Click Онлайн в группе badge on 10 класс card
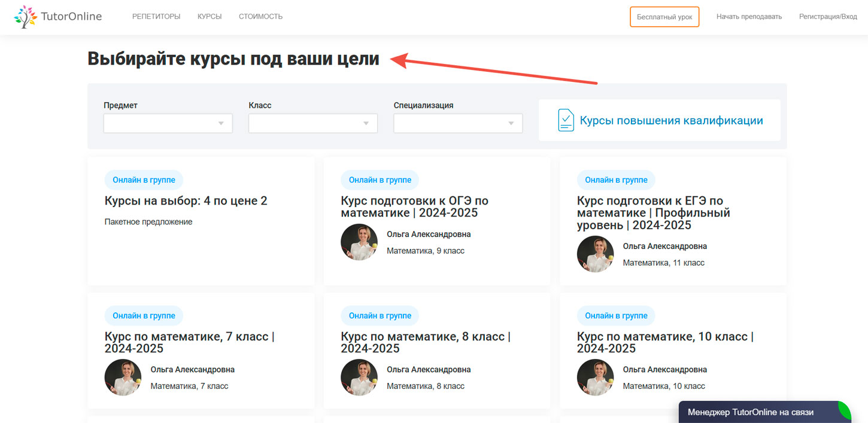The width and height of the screenshot is (868, 423). tap(616, 315)
